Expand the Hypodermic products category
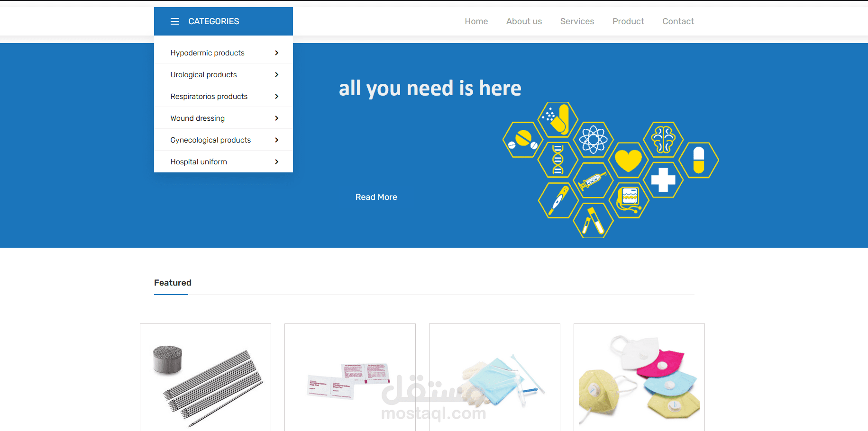The image size is (868, 431). click(208, 53)
